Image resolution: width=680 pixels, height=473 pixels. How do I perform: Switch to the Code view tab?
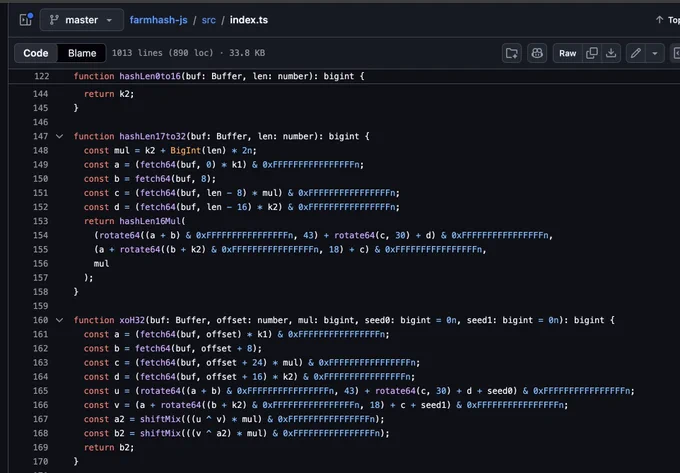36,53
